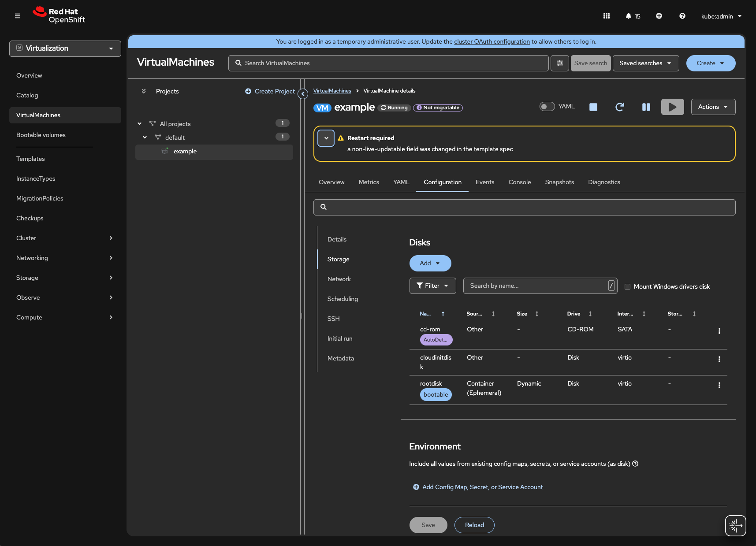The width and height of the screenshot is (756, 546).
Task: Open the notifications bell
Action: pos(629,16)
